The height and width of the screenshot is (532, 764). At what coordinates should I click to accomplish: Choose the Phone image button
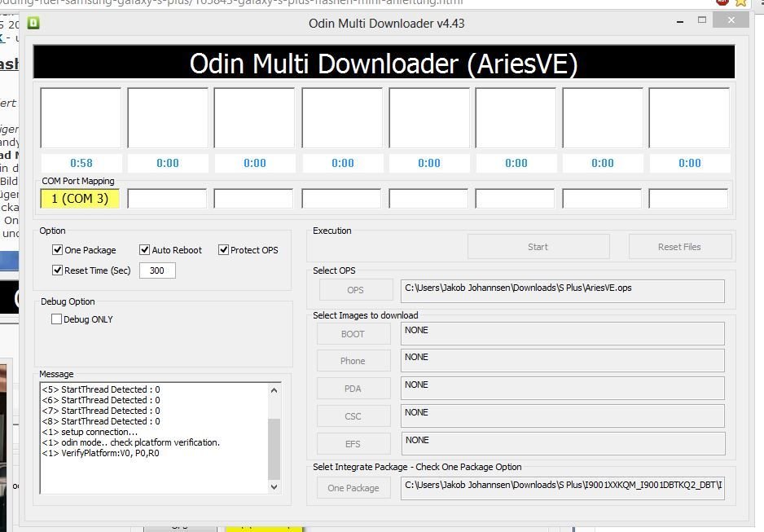pos(353,361)
